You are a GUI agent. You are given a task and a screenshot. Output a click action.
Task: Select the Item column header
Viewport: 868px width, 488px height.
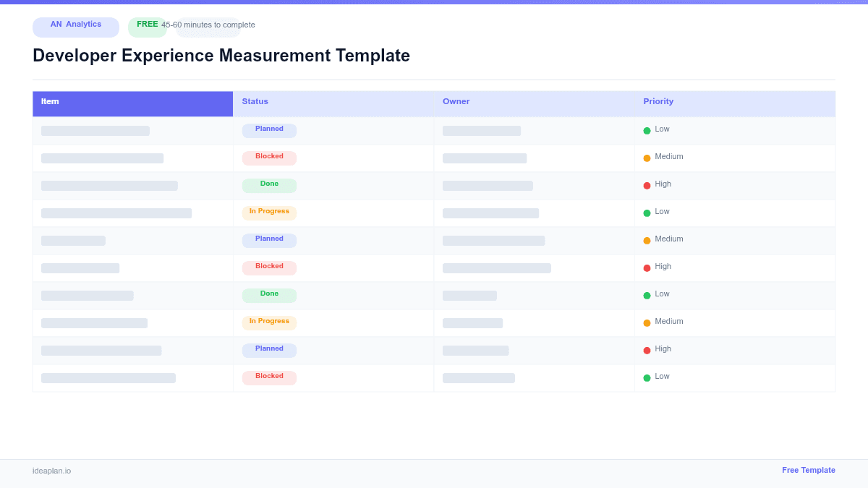coord(50,101)
